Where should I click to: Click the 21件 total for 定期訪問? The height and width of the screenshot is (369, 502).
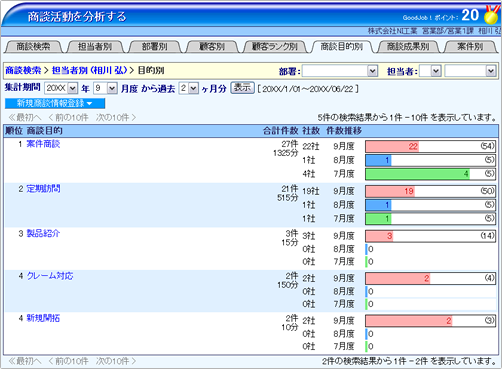pos(290,189)
